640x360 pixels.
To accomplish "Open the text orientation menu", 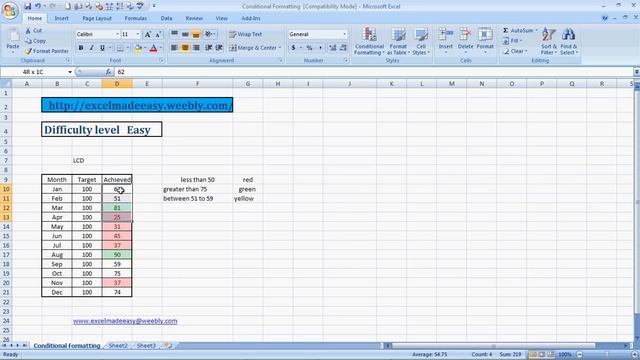I will (x=209, y=34).
